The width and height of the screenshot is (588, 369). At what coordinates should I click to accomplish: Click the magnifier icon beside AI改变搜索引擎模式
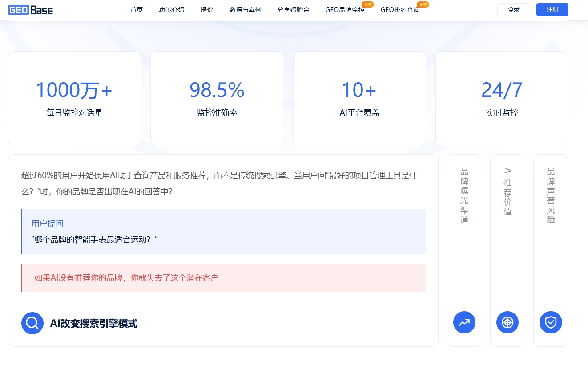pyautogui.click(x=32, y=323)
